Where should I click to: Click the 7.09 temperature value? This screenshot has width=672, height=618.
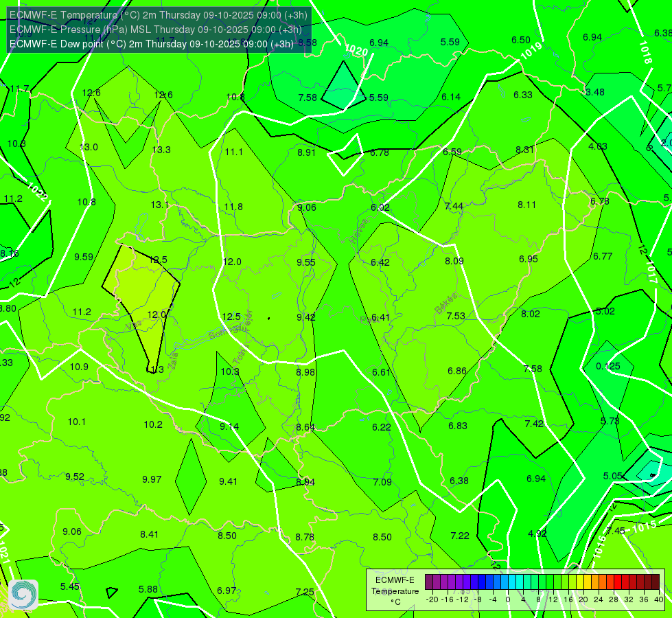[382, 482]
